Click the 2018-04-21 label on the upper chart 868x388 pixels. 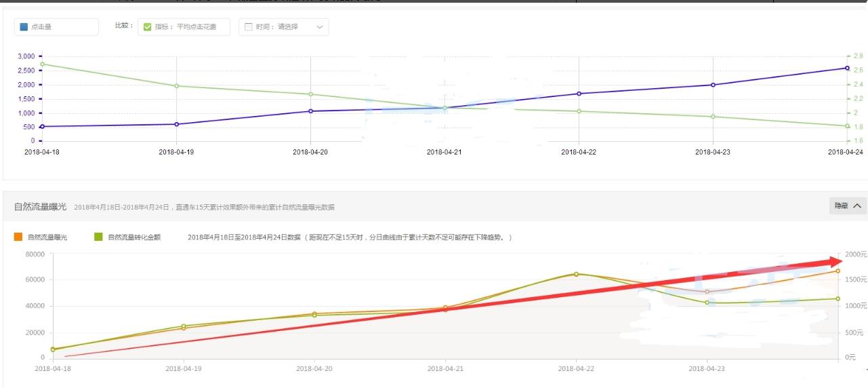tap(445, 153)
